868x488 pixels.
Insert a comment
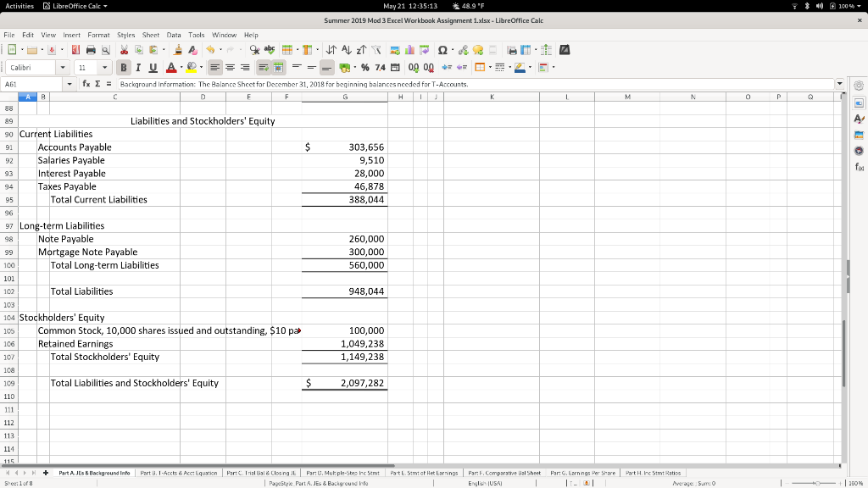478,50
